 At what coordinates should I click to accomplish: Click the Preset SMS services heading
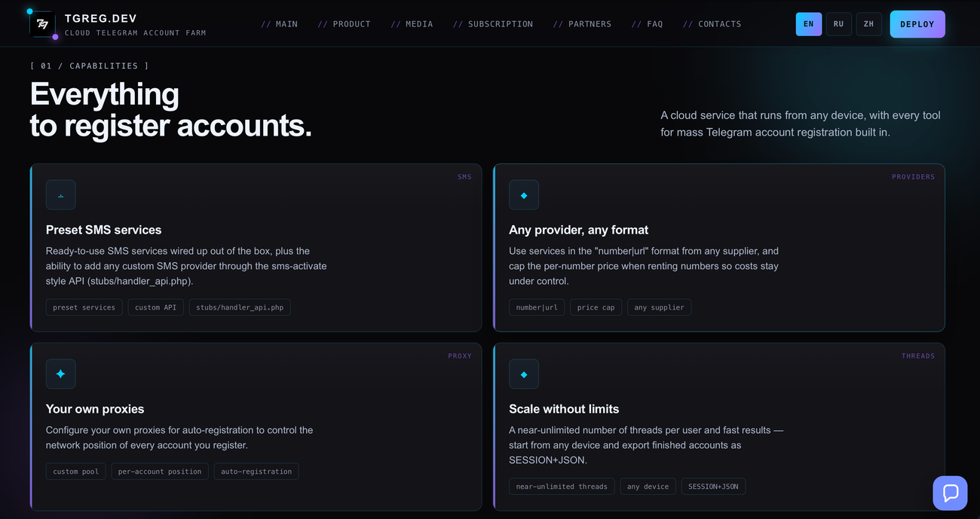point(104,230)
